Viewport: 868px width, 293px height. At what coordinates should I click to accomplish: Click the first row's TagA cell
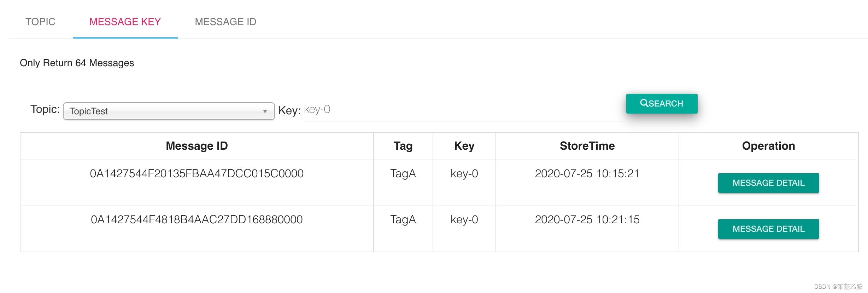pyautogui.click(x=403, y=174)
